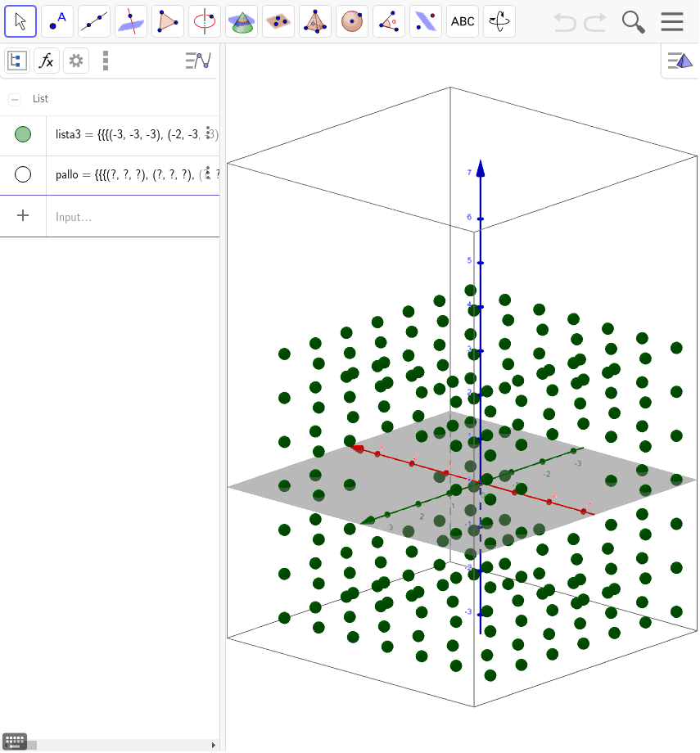Viewport: 700px width, 753px height.
Task: Open the Plane through 3 Points tool
Action: click(x=278, y=21)
